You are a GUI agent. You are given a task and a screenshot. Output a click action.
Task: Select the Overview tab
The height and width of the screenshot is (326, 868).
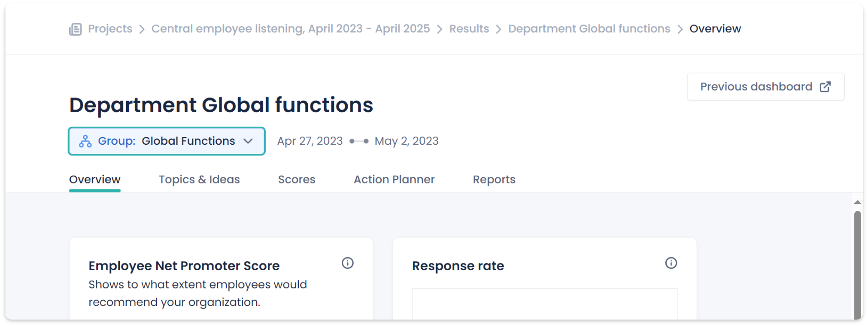(x=95, y=180)
